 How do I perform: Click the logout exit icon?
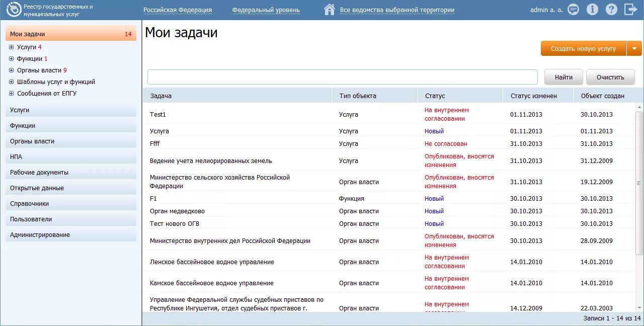(x=630, y=10)
